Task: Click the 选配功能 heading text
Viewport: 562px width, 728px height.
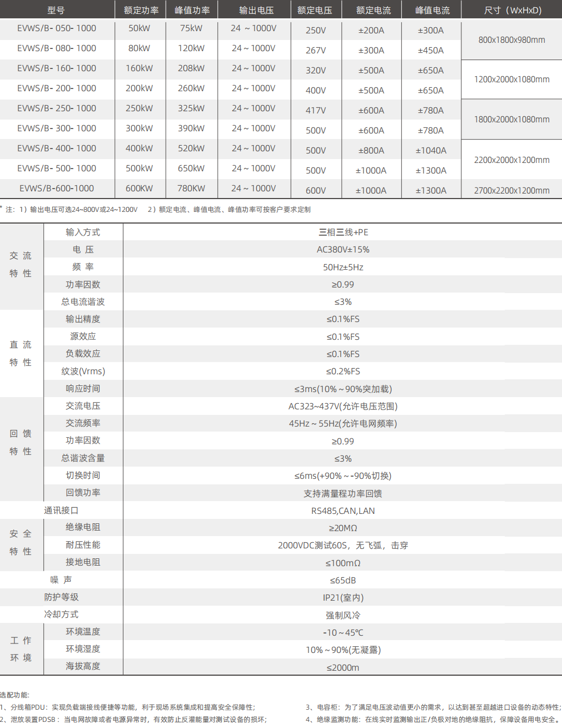Action: coord(14,695)
